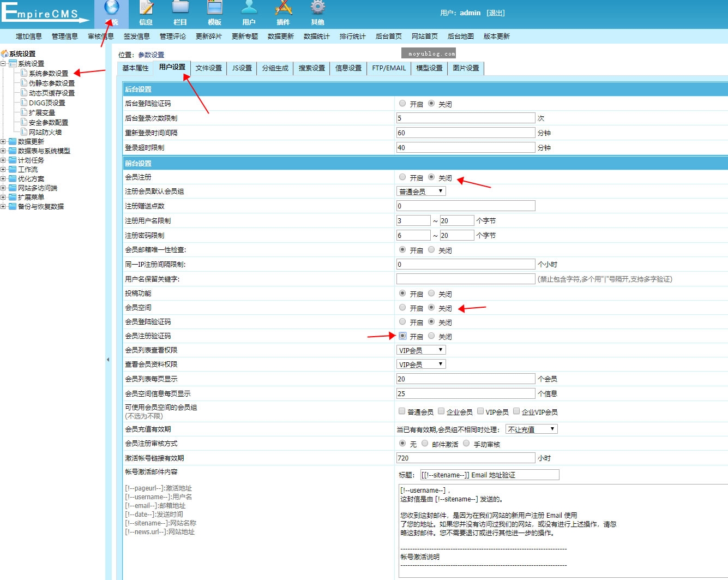728x580 pixels.
Task: Open 网站首页 from the top menu
Action: 424,36
